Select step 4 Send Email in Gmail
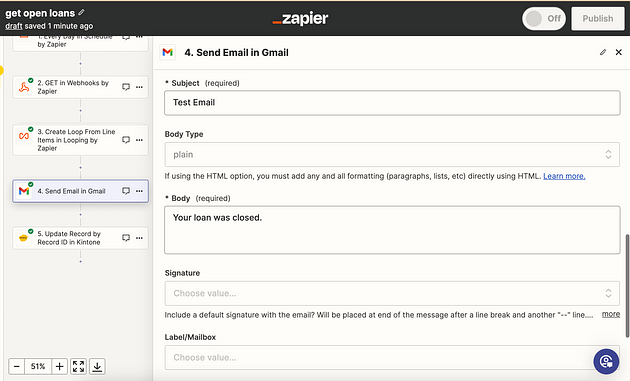630x381 pixels. (80, 191)
